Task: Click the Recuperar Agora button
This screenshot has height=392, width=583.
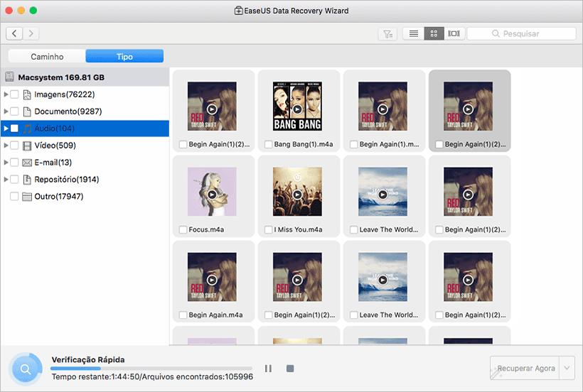Action: coord(525,369)
